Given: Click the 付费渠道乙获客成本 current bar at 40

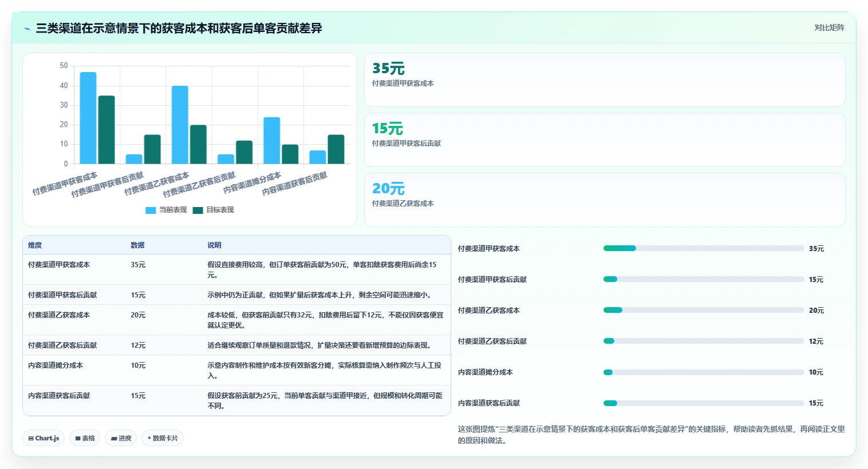Looking at the screenshot, I should [x=180, y=125].
